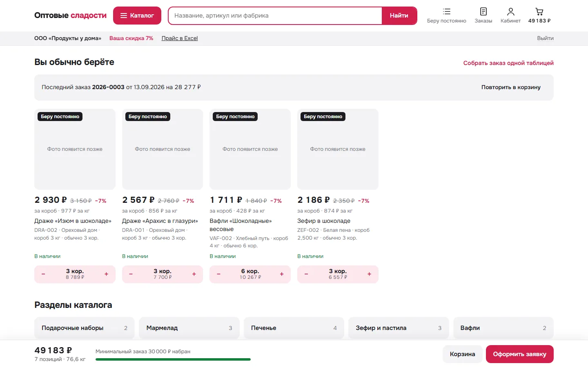
Task: Open product title Зефир в шоколаде
Action: 324,221
